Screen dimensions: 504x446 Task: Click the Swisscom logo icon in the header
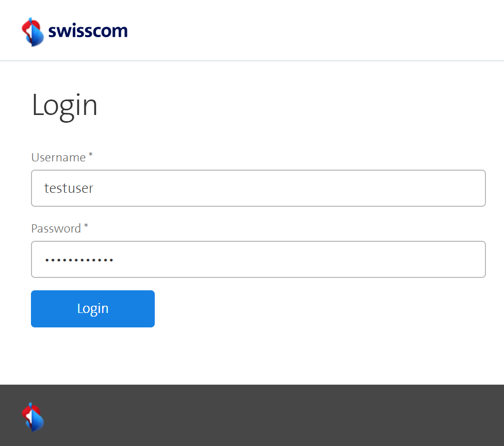coord(32,31)
